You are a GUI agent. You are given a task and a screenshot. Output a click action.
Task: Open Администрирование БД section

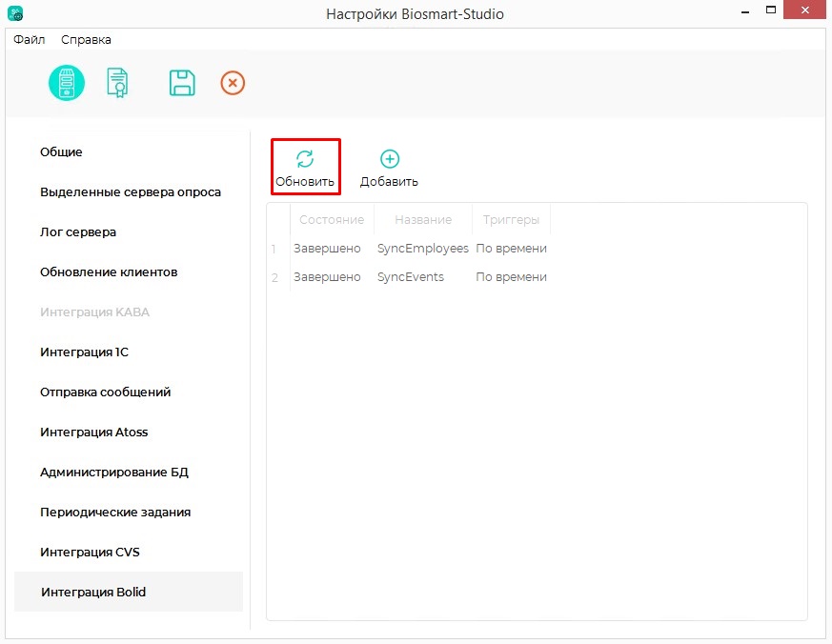(129, 473)
